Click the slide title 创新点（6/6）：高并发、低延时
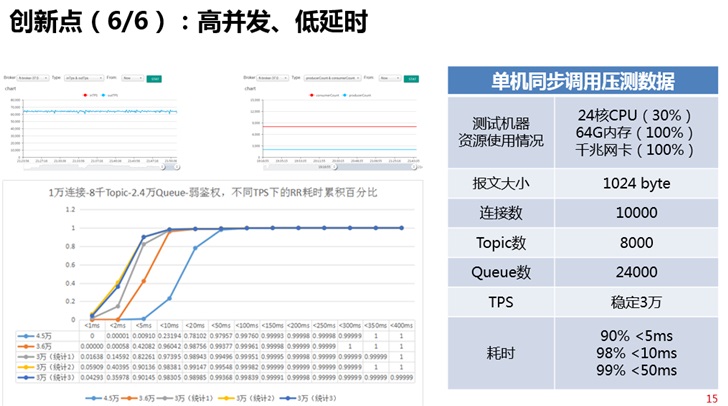Image resolution: width=728 pixels, height=406 pixels. click(188, 21)
